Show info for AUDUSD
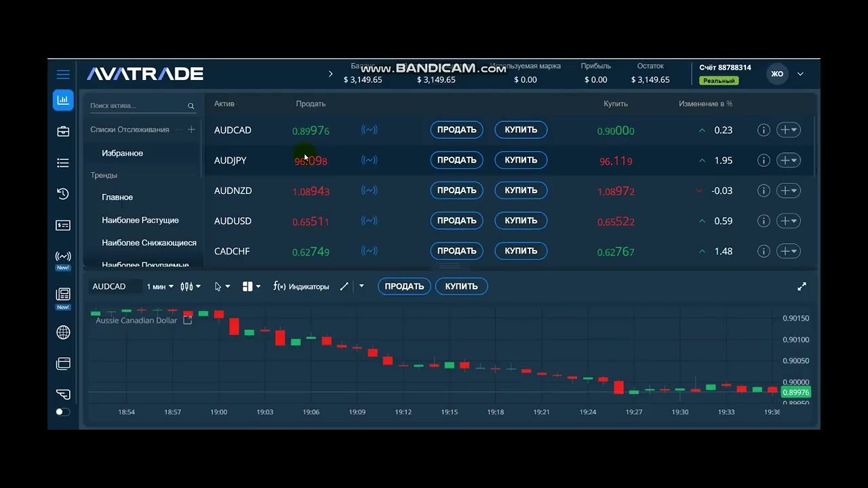Viewport: 868px width, 488px height. (x=764, y=221)
